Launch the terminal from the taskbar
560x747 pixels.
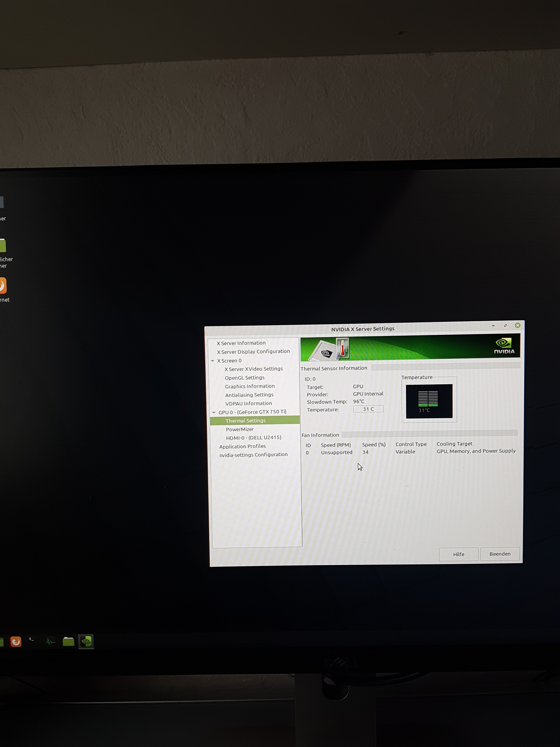tap(32, 640)
